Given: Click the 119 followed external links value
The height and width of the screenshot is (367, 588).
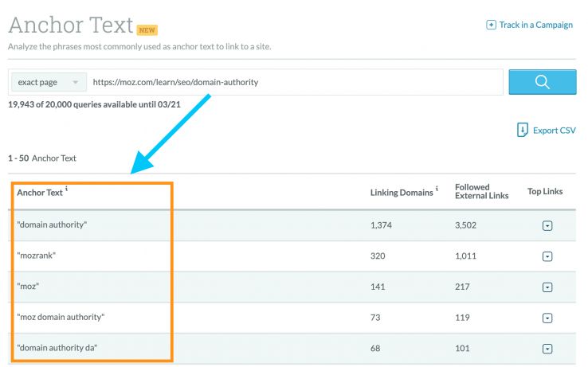Looking at the screenshot, I should (x=462, y=318).
